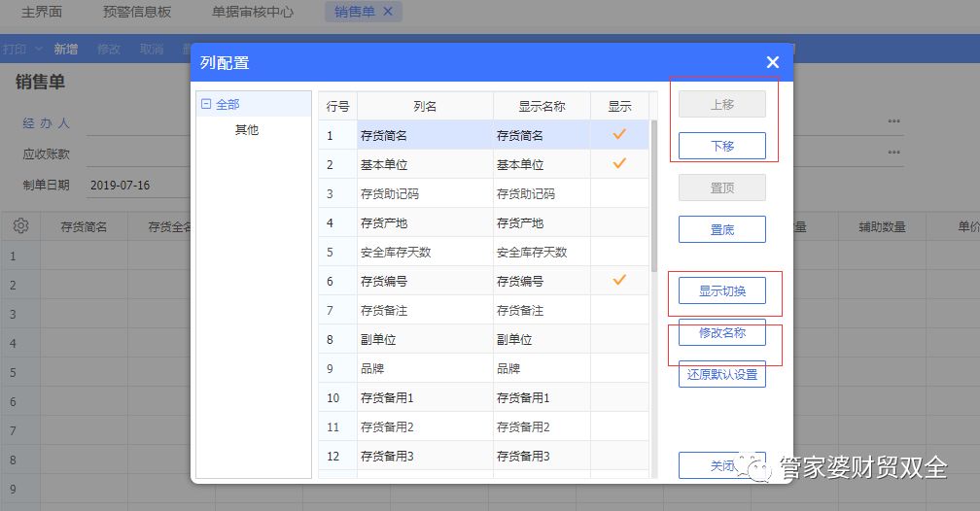This screenshot has width=980, height=511.
Task: Toggle display checkmark for 基本单位 row
Action: tap(619, 164)
